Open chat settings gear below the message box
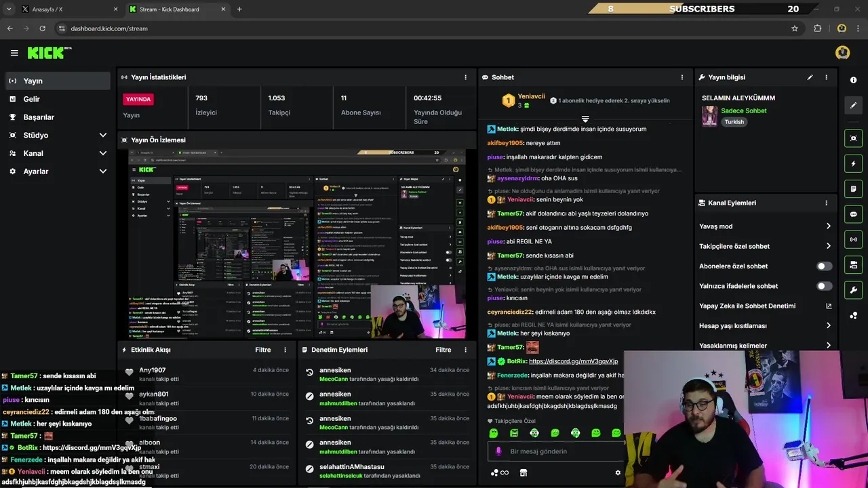The width and height of the screenshot is (868, 488). 618,473
